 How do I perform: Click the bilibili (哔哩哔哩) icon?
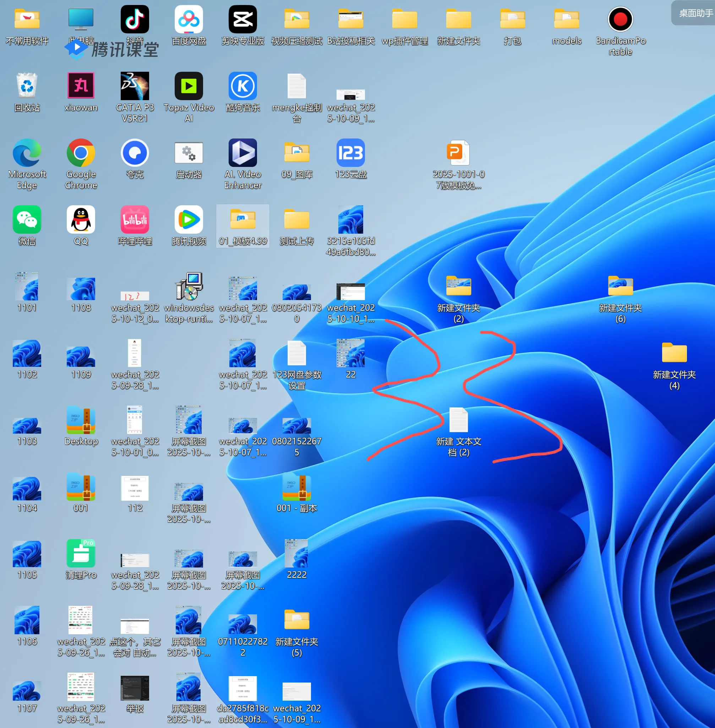pyautogui.click(x=135, y=220)
